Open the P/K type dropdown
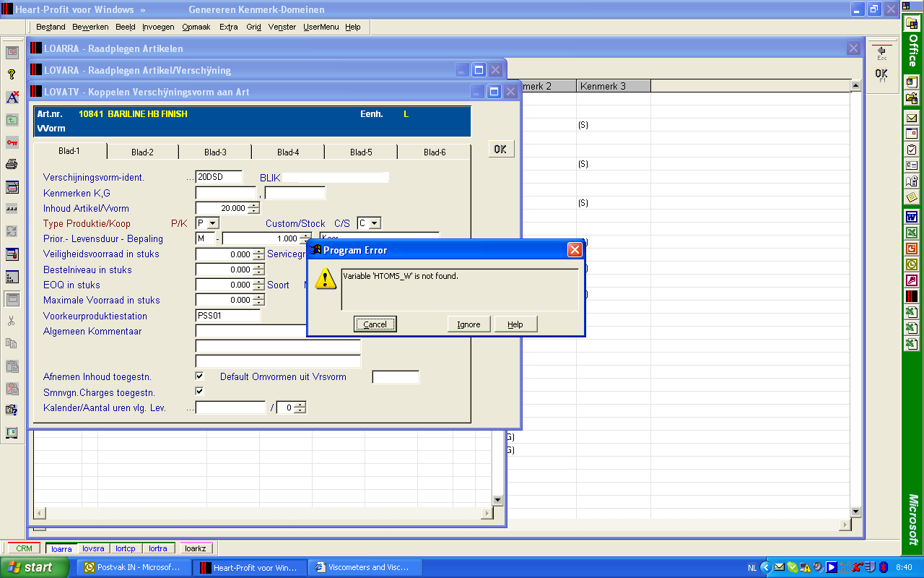924x578 pixels. [x=213, y=224]
